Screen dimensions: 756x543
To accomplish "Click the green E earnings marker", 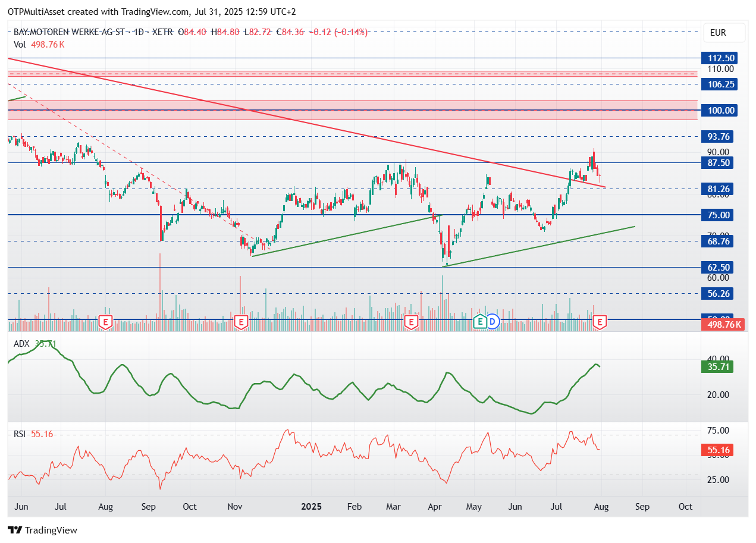I will (x=480, y=322).
